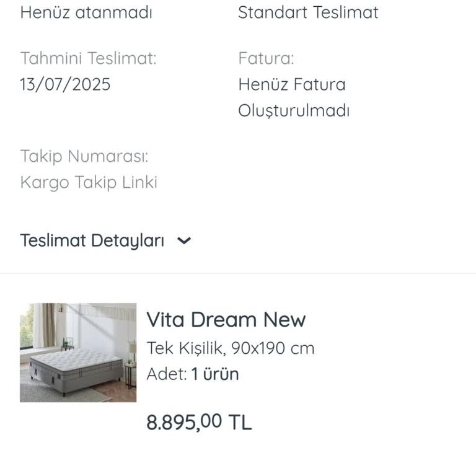Expand the Teslimat Detayları chevron arrow
Screen dimensions: 476x476
click(x=184, y=241)
